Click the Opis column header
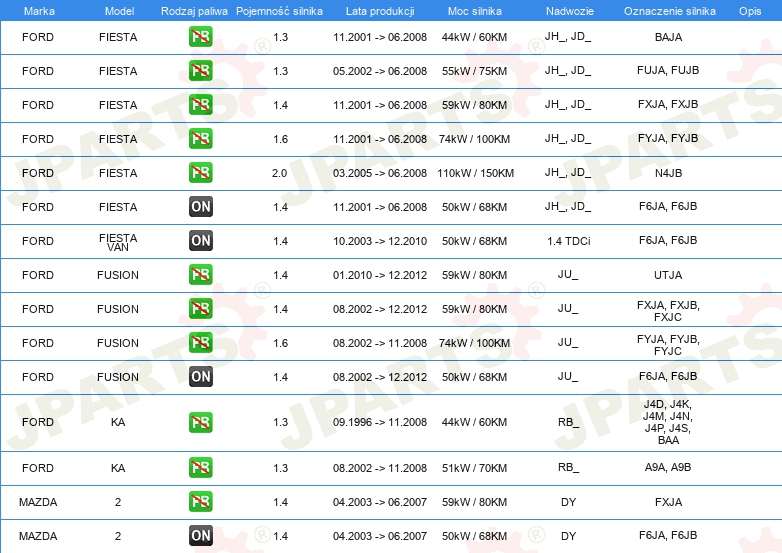The height and width of the screenshot is (553, 782). coord(750,11)
